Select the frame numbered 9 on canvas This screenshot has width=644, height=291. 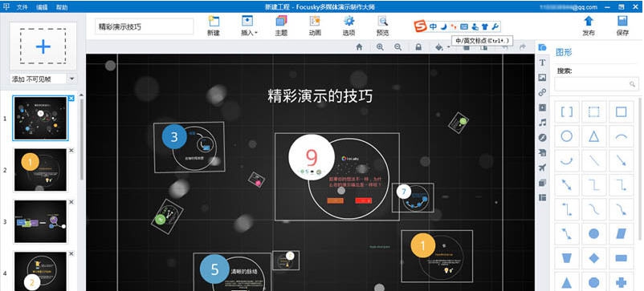click(x=337, y=176)
